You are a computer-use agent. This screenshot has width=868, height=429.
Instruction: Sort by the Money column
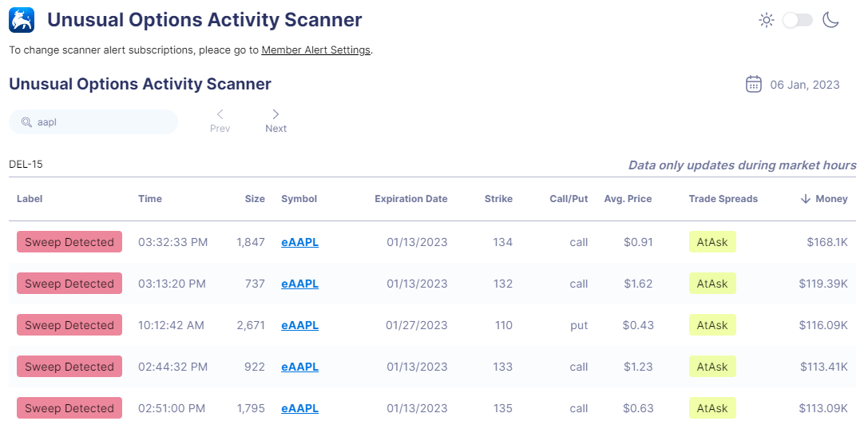click(x=824, y=199)
